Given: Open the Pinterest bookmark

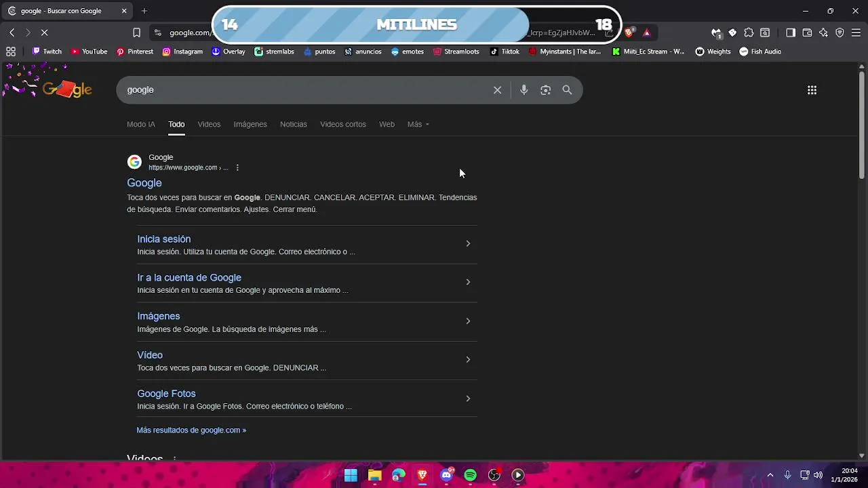Looking at the screenshot, I should [x=134, y=52].
